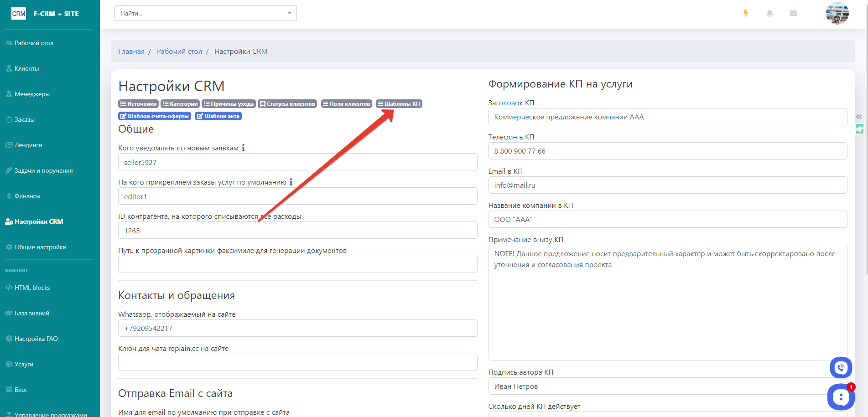Click the user avatar picture
The image size is (868, 417).
tap(837, 13)
